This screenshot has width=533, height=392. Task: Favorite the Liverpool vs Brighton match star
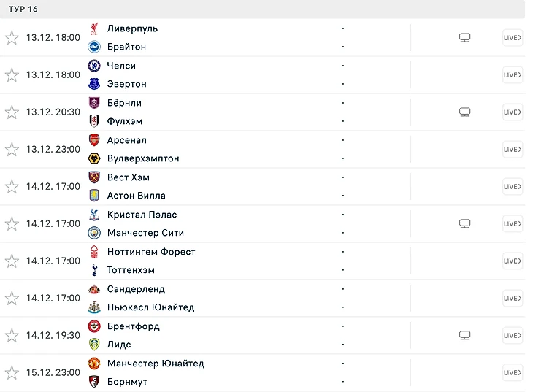tap(12, 38)
